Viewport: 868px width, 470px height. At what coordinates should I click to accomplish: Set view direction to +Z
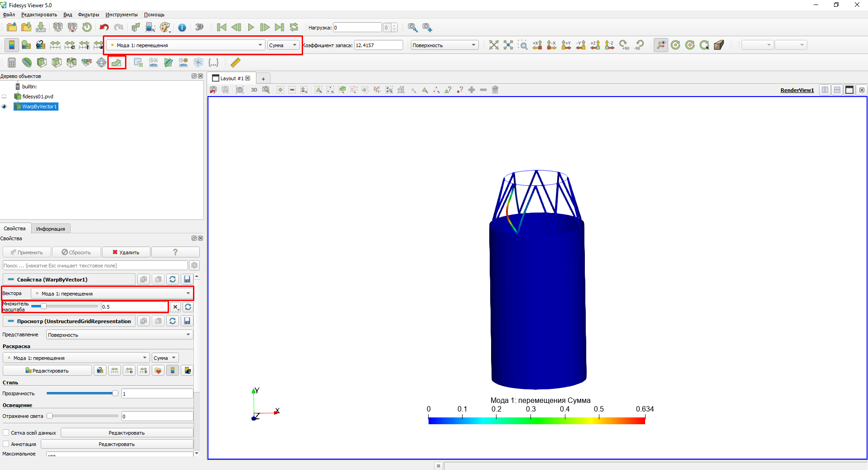tap(595, 45)
